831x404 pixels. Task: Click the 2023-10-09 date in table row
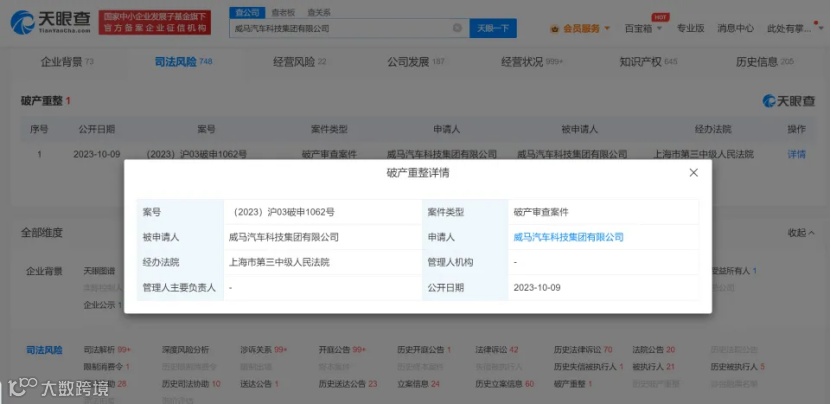click(96, 154)
